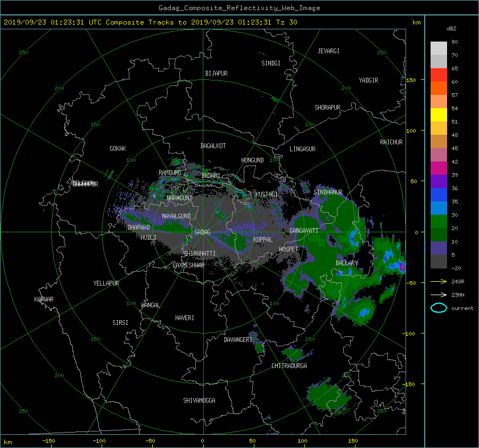Click the DHARWAD city label
The width and height of the screenshot is (479, 448).
pos(138,227)
